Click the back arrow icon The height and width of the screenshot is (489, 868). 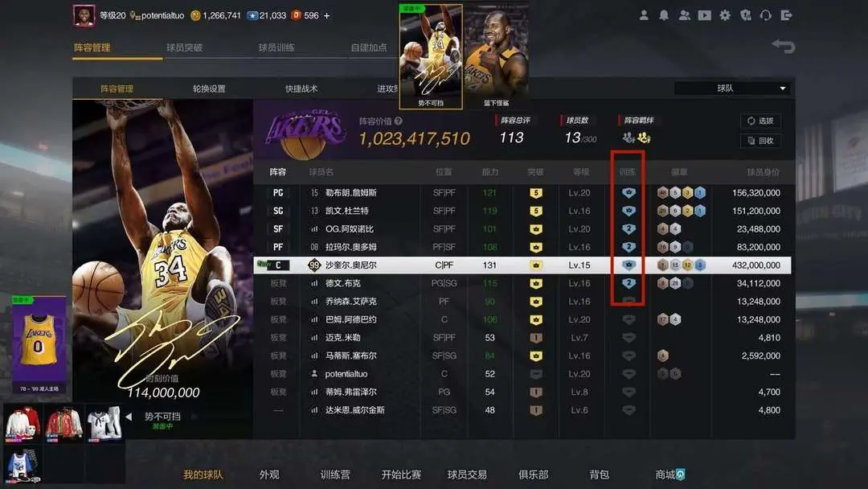coord(784,46)
